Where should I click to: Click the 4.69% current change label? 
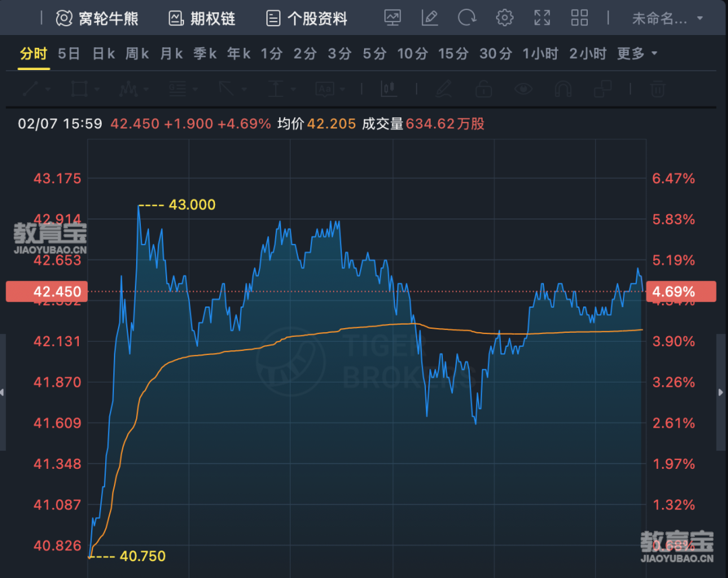click(681, 292)
